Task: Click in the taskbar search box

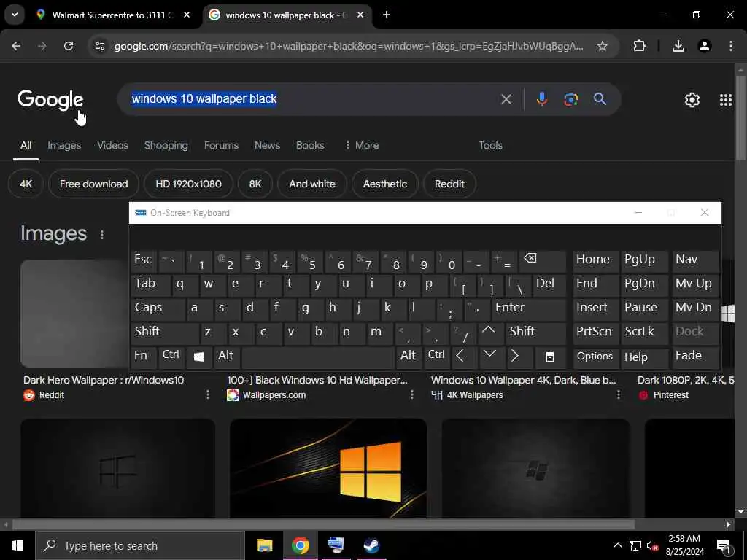Action: 140,545
